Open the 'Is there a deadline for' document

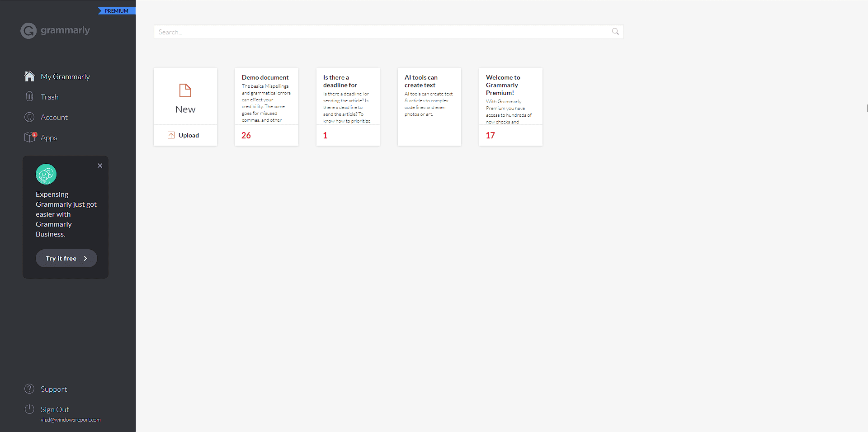click(x=348, y=107)
